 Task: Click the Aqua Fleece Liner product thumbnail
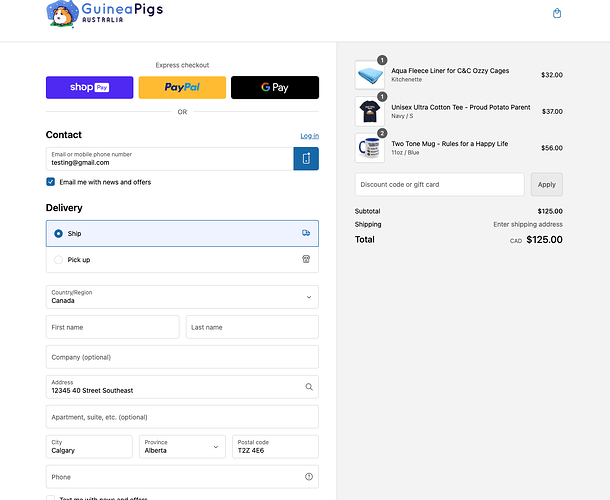[370, 75]
